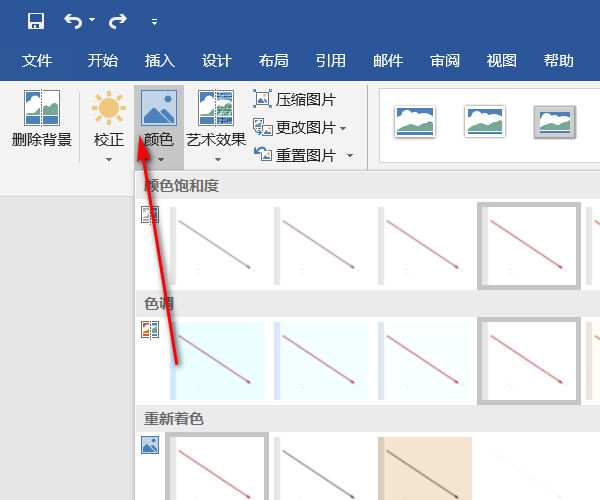Click the 删除背景 remove background icon
Image resolution: width=600 pixels, height=500 pixels.
click(x=42, y=108)
